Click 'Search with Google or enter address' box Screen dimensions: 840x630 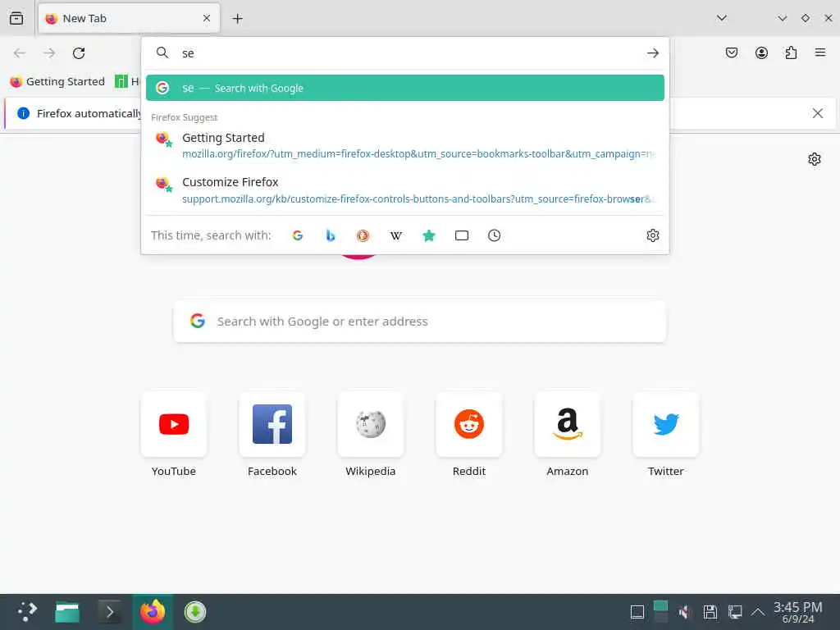[420, 322]
